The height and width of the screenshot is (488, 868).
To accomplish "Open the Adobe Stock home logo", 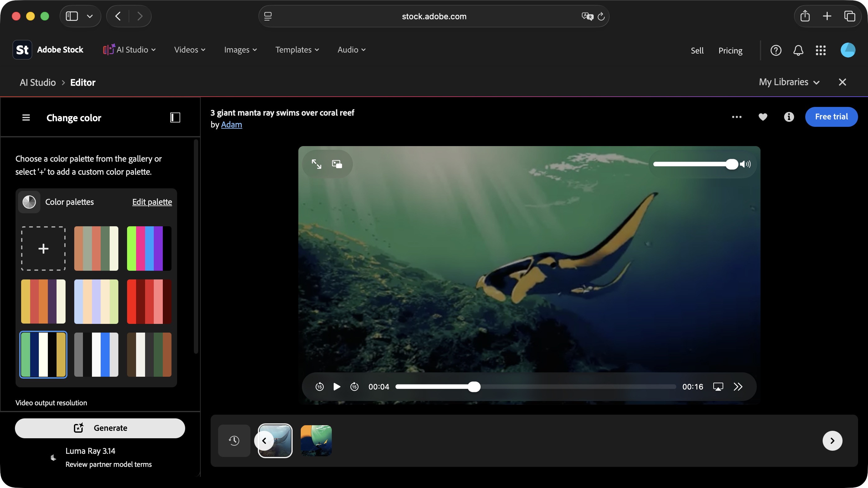I will point(48,49).
